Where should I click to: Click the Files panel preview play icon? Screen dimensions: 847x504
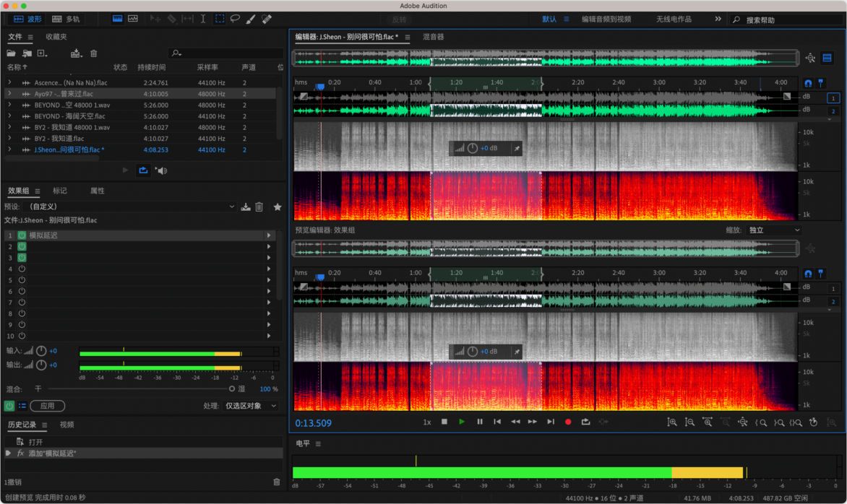(x=125, y=170)
